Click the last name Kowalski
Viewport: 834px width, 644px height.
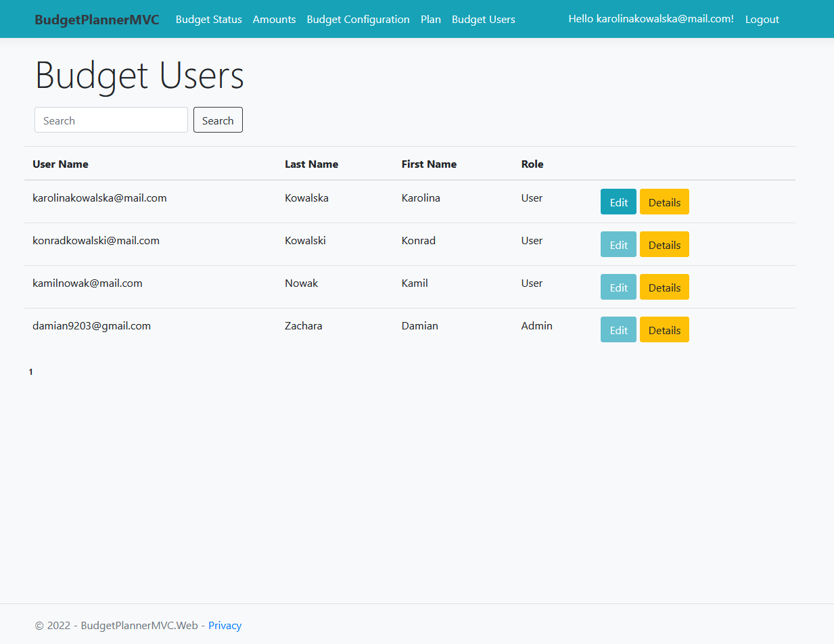[305, 241]
